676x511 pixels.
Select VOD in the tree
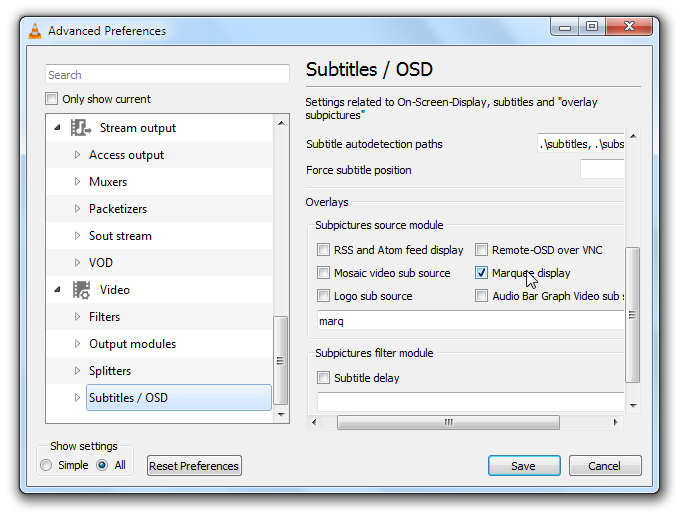coord(100,263)
